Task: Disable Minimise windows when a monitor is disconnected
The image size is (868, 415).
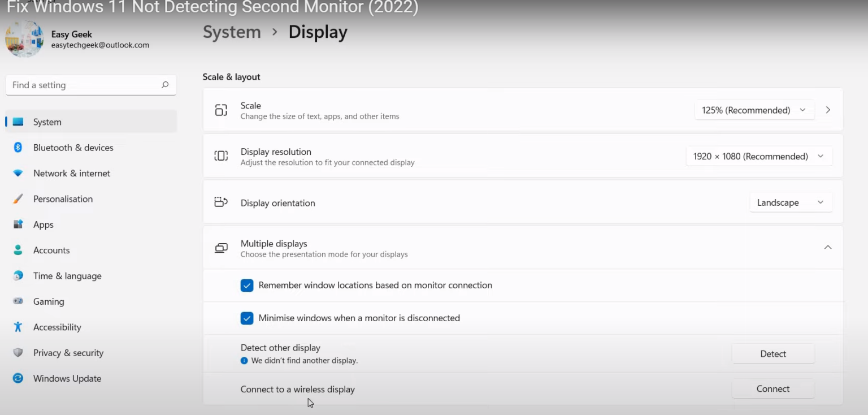Action: pos(247,318)
